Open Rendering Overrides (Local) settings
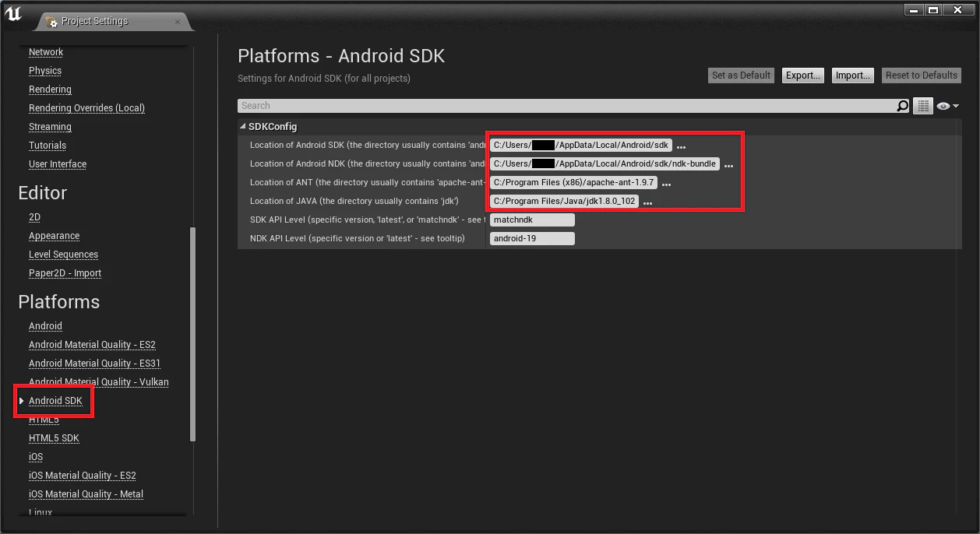This screenshot has height=534, width=980. click(86, 108)
